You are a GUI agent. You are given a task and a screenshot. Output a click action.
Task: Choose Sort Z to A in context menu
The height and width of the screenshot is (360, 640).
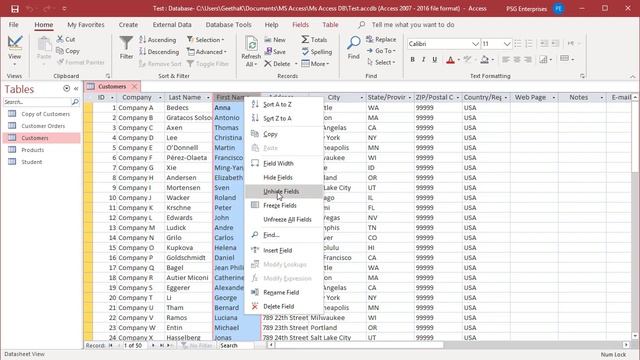283,118
